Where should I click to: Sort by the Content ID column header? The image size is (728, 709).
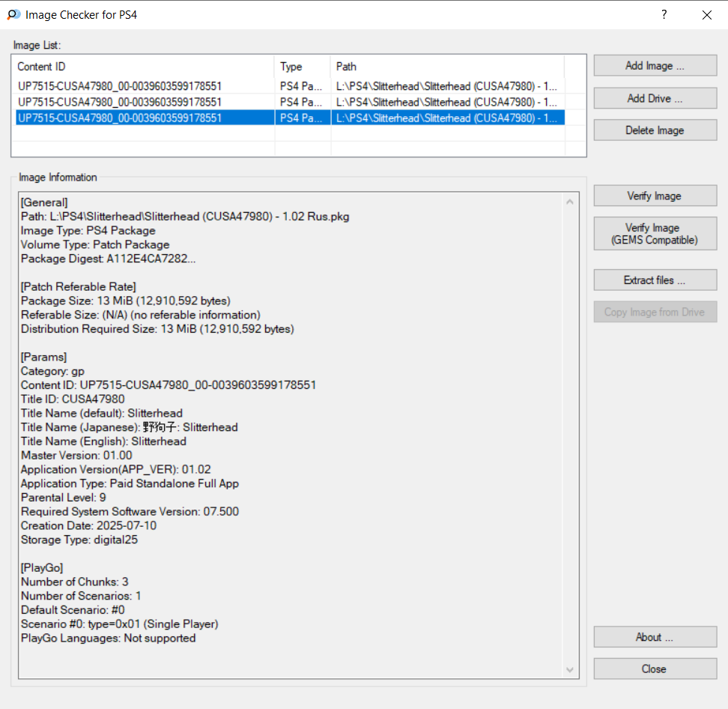pyautogui.click(x=145, y=67)
